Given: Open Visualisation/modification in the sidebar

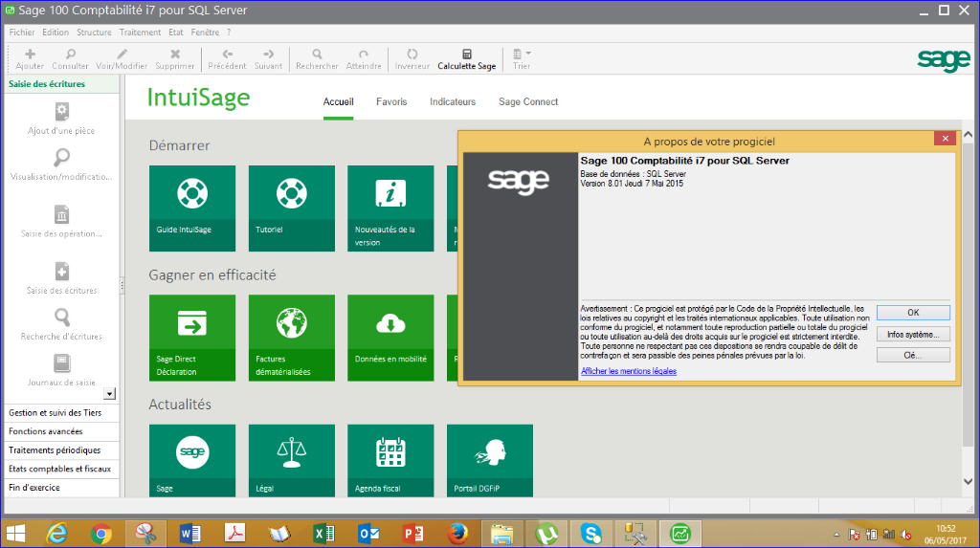Looking at the screenshot, I should coord(61,164).
